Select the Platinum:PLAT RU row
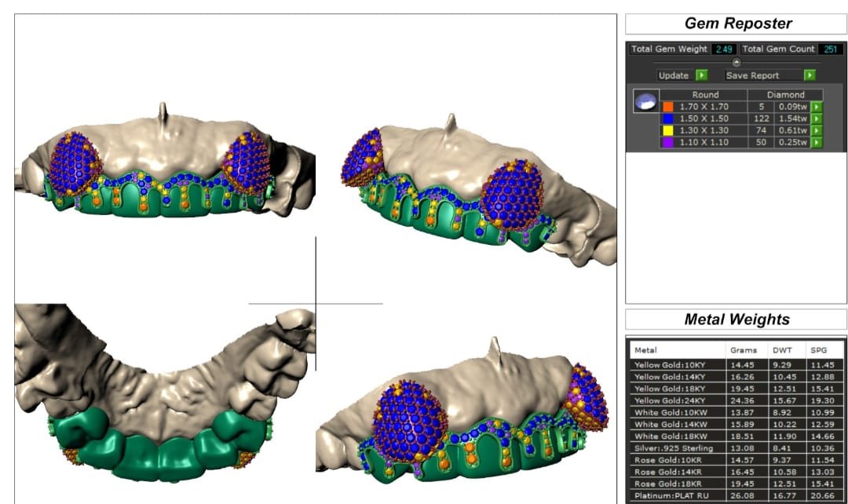The image size is (848, 504). coord(737,496)
